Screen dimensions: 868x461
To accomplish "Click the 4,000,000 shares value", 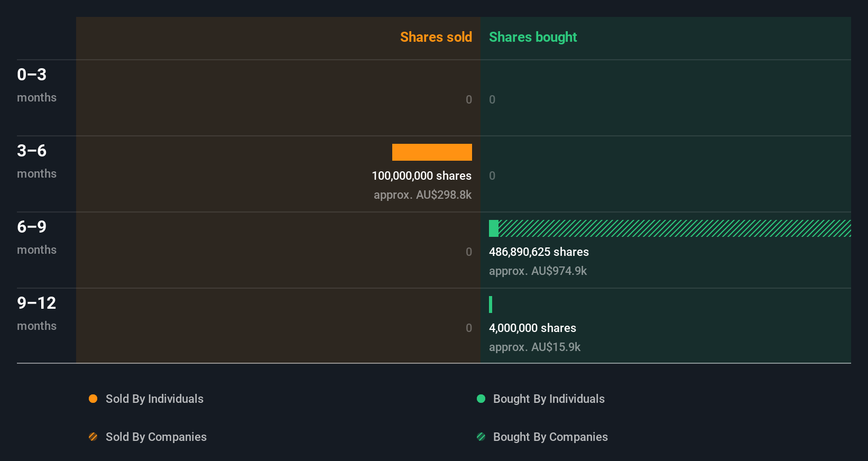I will 532,328.
